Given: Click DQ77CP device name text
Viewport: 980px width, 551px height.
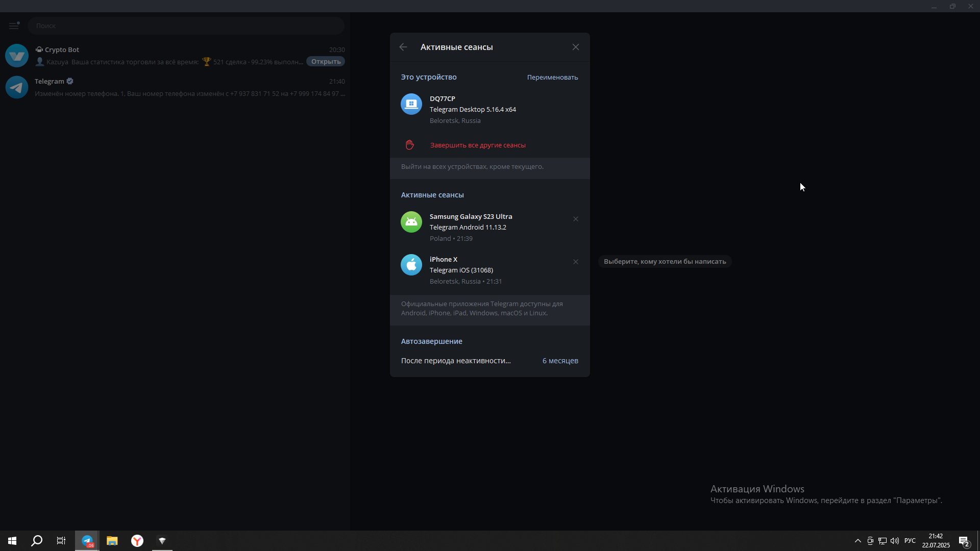Looking at the screenshot, I should [x=443, y=99].
